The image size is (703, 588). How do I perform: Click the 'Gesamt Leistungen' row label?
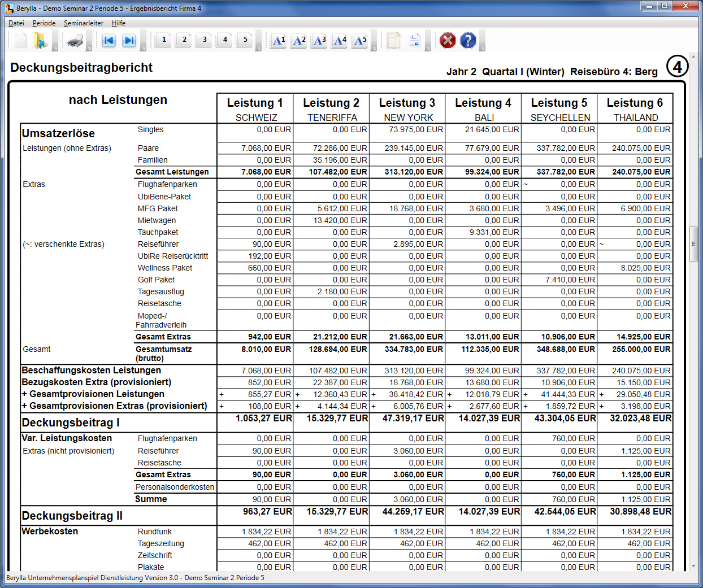point(172,172)
